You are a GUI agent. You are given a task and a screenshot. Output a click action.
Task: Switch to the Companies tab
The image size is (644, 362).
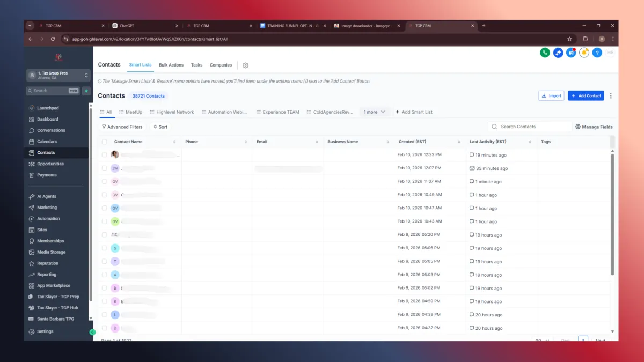[221, 65]
